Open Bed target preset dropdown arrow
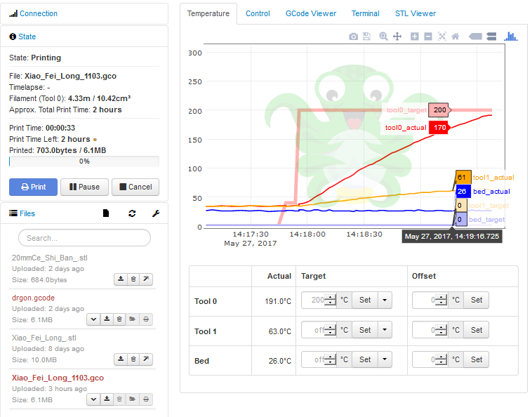 (x=385, y=359)
